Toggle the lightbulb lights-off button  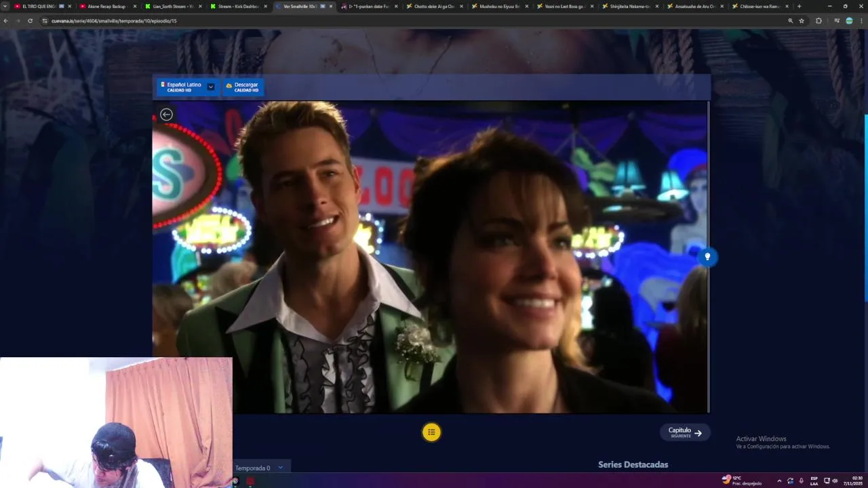click(707, 257)
